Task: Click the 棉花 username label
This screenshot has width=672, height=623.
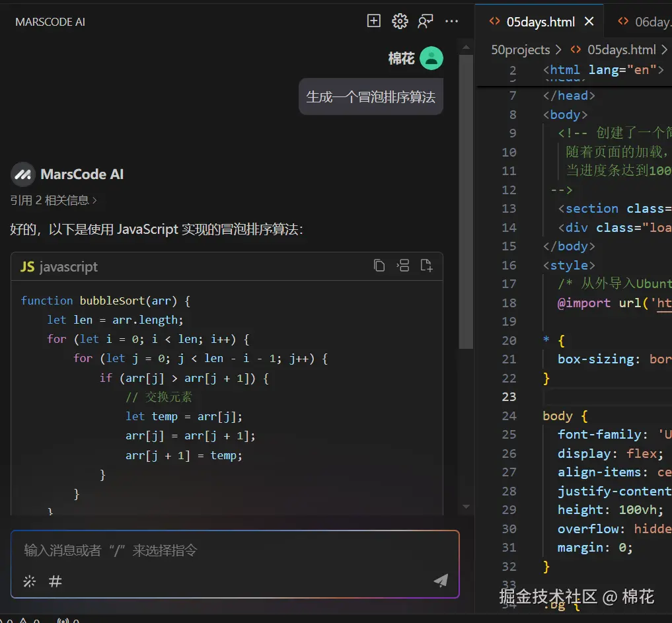Action: (402, 58)
